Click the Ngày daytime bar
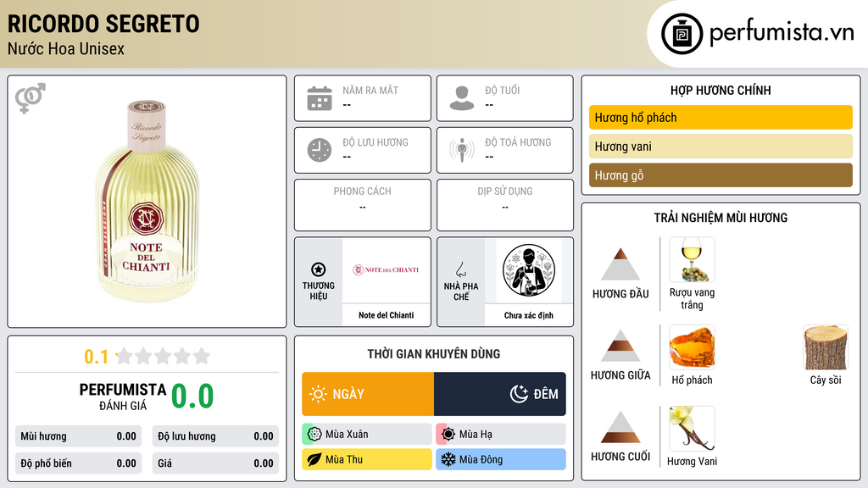This screenshot has height=488, width=868. pos(368,394)
